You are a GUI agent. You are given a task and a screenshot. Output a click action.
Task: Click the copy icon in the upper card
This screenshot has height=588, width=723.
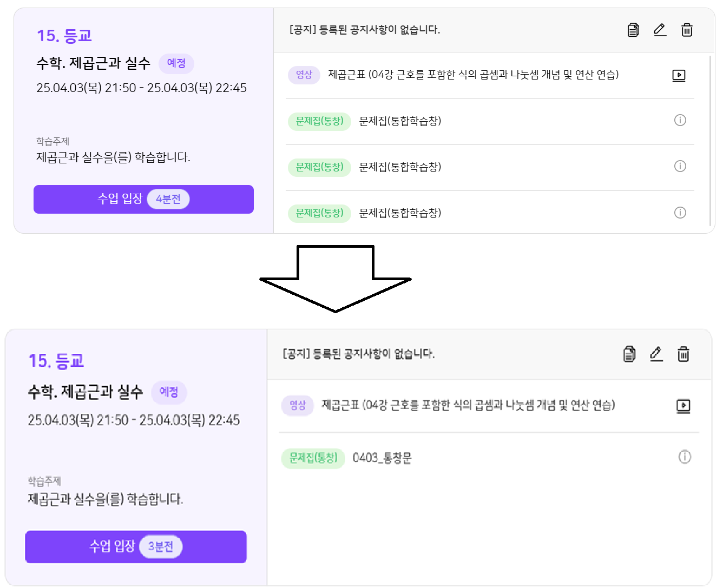pyautogui.click(x=633, y=30)
